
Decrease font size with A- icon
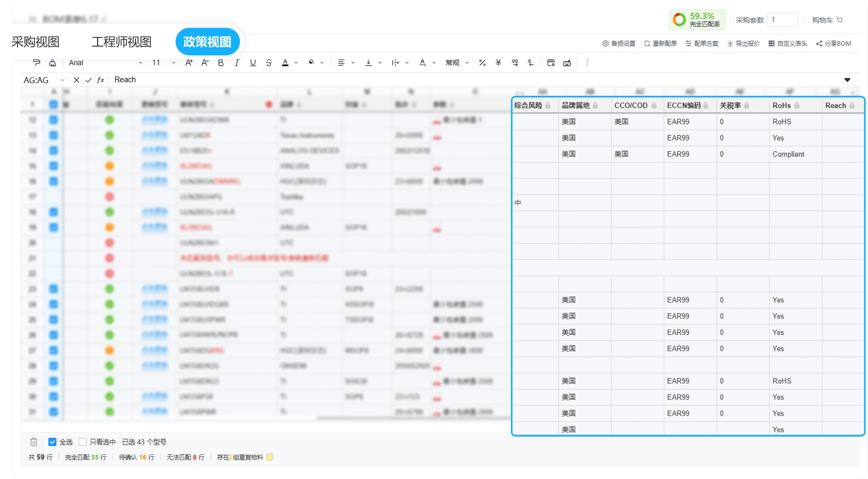click(204, 63)
